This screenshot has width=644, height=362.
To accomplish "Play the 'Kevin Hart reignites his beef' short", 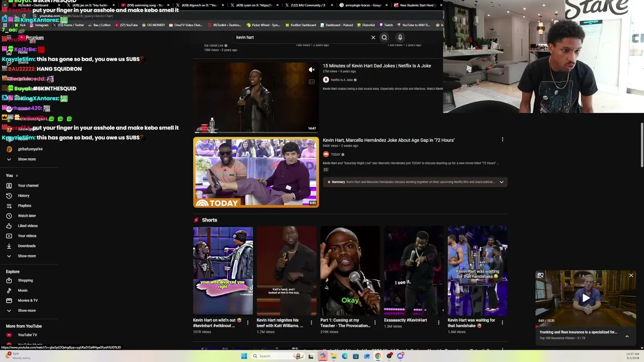I will (287, 271).
